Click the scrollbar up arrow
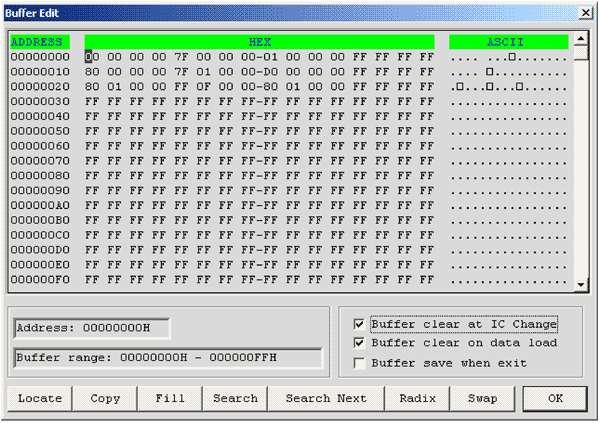The height and width of the screenshot is (423, 600). pyautogui.click(x=581, y=42)
